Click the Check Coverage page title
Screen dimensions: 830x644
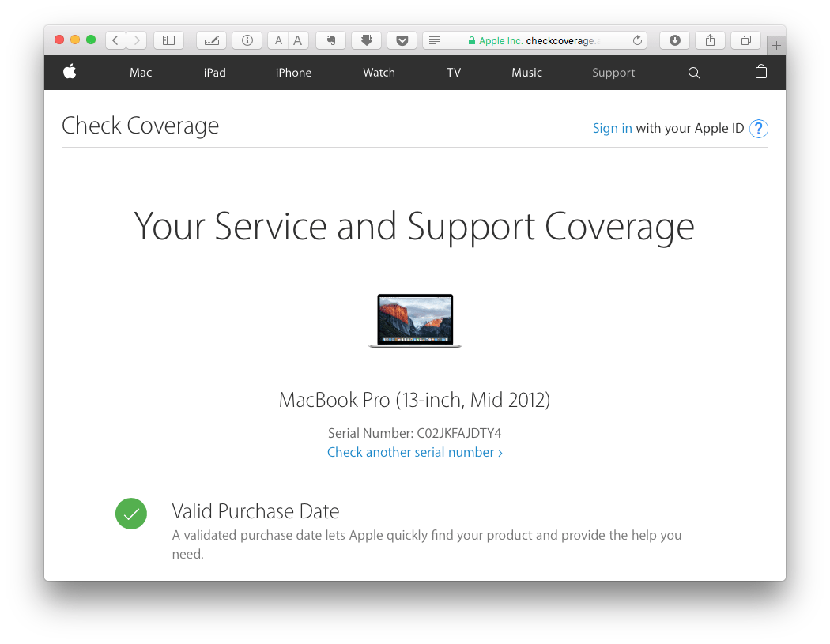click(140, 126)
